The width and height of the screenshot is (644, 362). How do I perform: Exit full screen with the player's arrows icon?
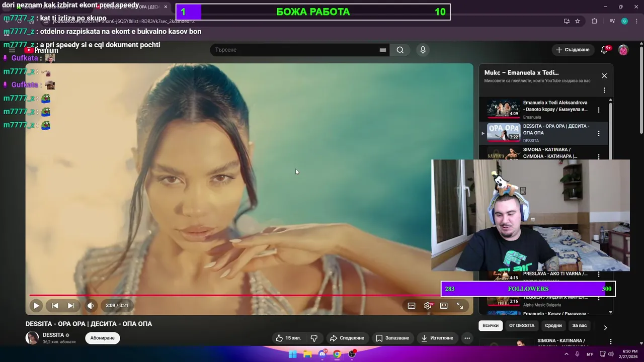click(x=460, y=306)
